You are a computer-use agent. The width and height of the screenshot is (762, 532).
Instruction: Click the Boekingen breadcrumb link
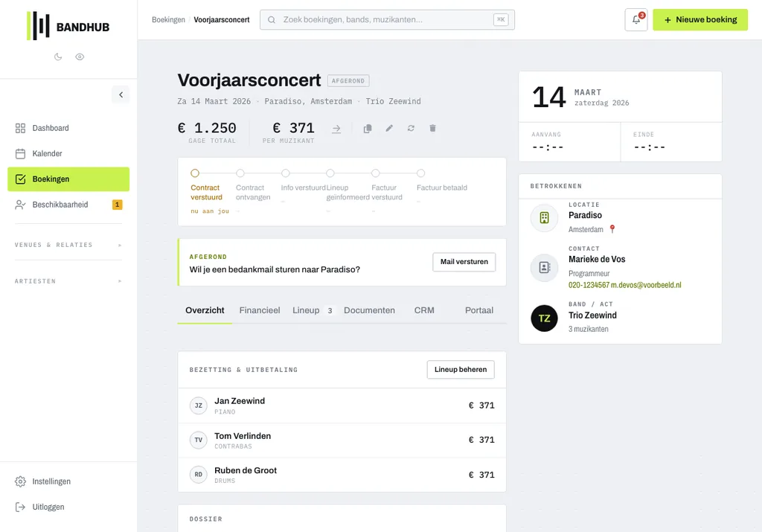[168, 20]
